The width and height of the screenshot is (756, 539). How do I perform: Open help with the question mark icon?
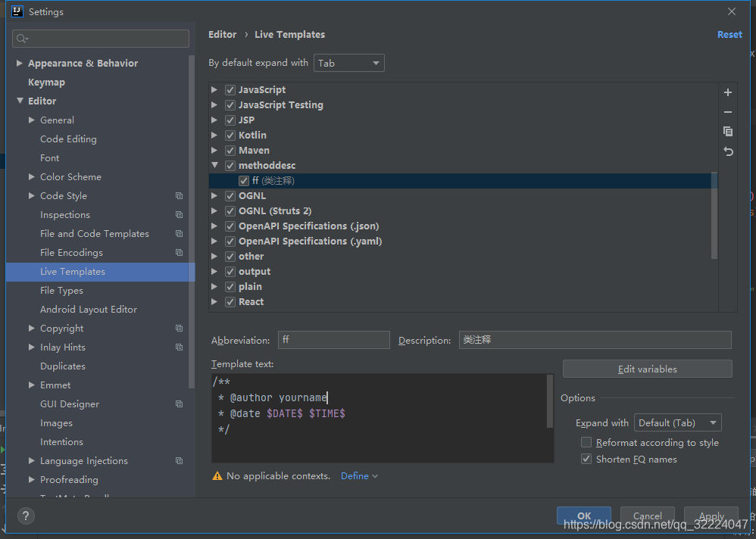pos(26,516)
